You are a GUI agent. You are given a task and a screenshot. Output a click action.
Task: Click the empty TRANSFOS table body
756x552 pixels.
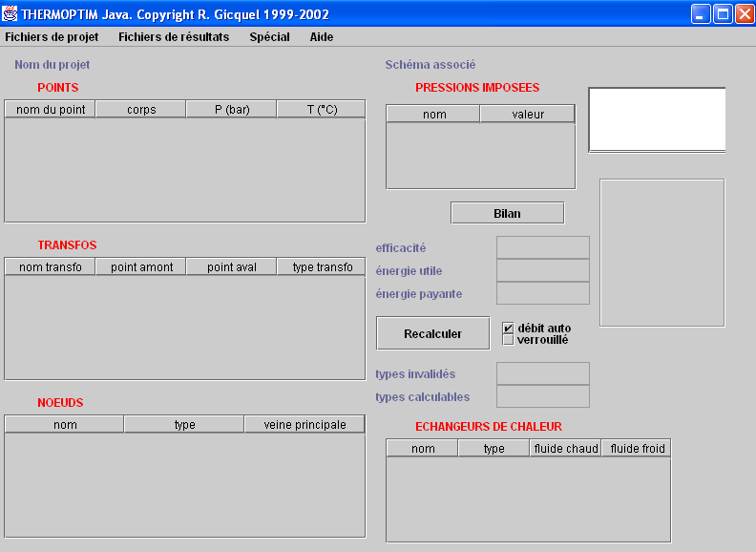pyautogui.click(x=185, y=328)
